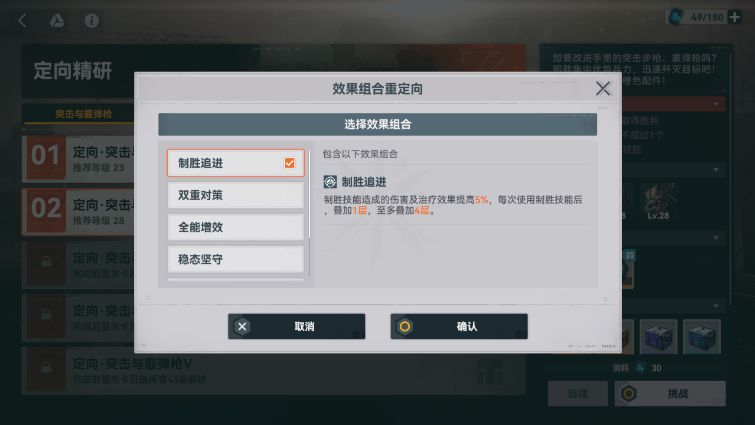Click the X icon on 取消 button

click(x=242, y=326)
